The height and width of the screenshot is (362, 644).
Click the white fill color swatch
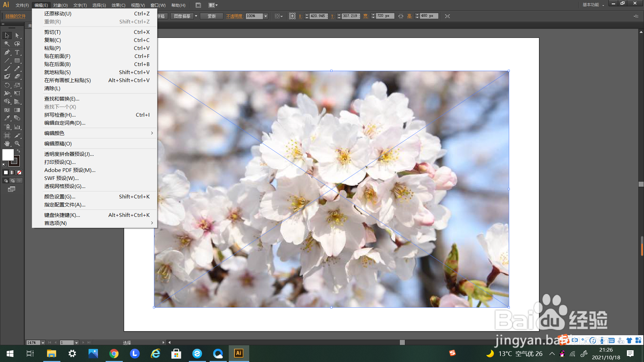point(8,155)
